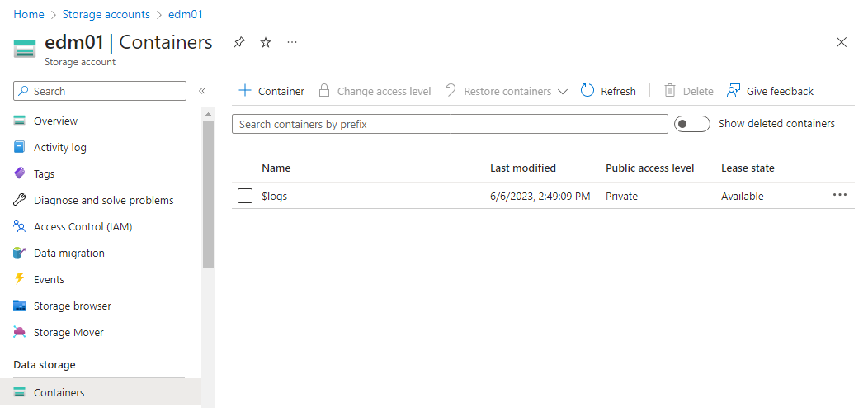
Task: Click the Search containers by prefix field
Action: [x=450, y=124]
